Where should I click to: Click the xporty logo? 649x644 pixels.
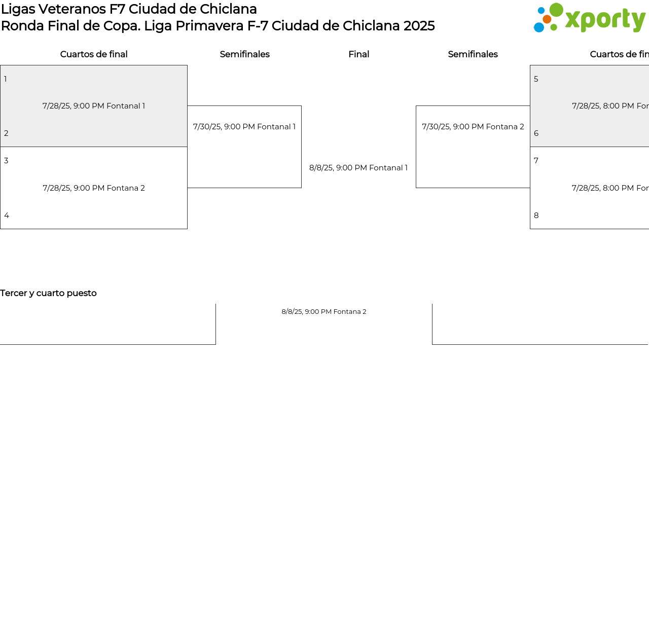pyautogui.click(x=589, y=18)
